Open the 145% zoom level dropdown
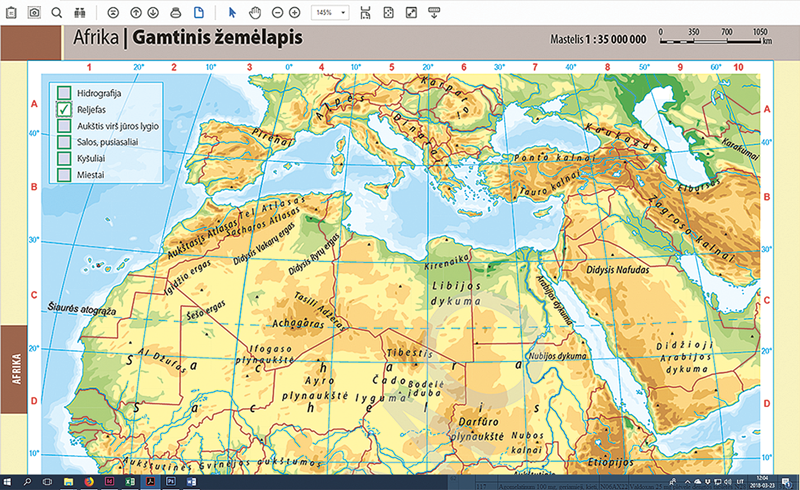Viewport: 800px width, 490px height. click(330, 12)
